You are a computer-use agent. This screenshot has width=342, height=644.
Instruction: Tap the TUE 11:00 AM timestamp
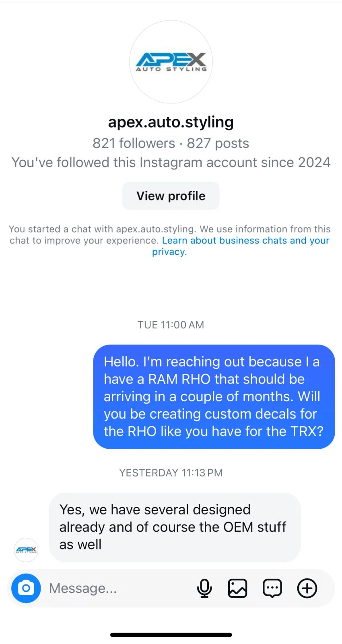(171, 325)
